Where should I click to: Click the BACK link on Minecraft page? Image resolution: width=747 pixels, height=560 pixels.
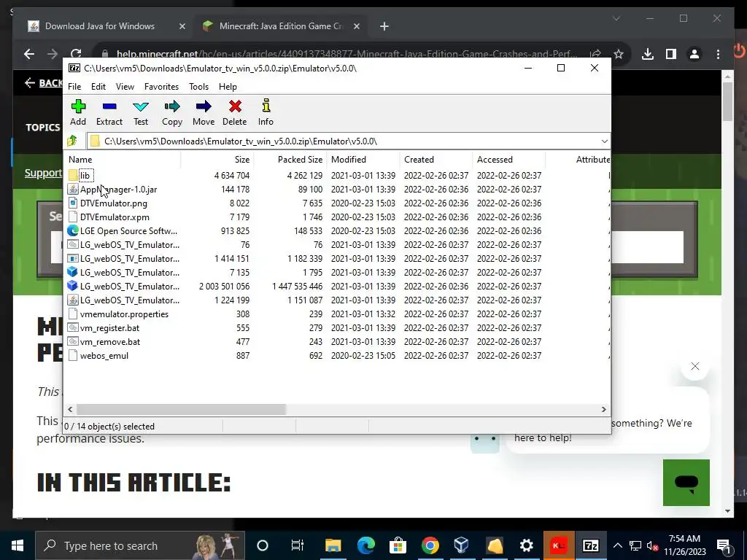[x=44, y=83]
